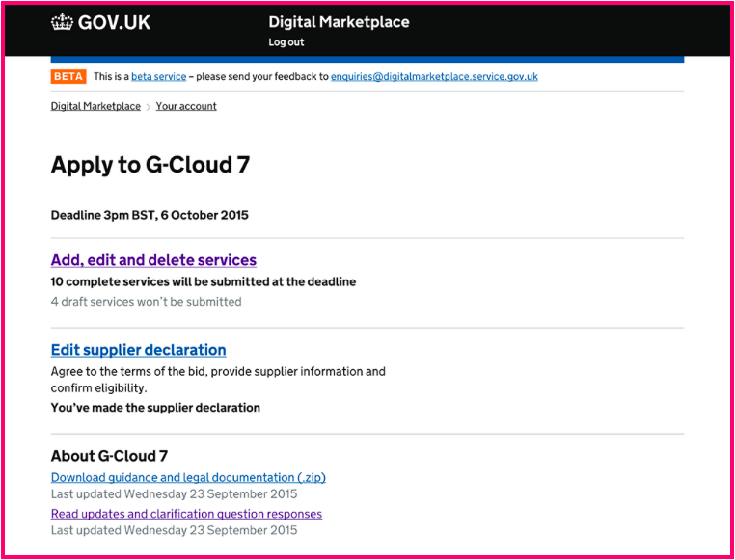Go to Digital Marketplace breadcrumb
735x560 pixels.
tap(95, 106)
